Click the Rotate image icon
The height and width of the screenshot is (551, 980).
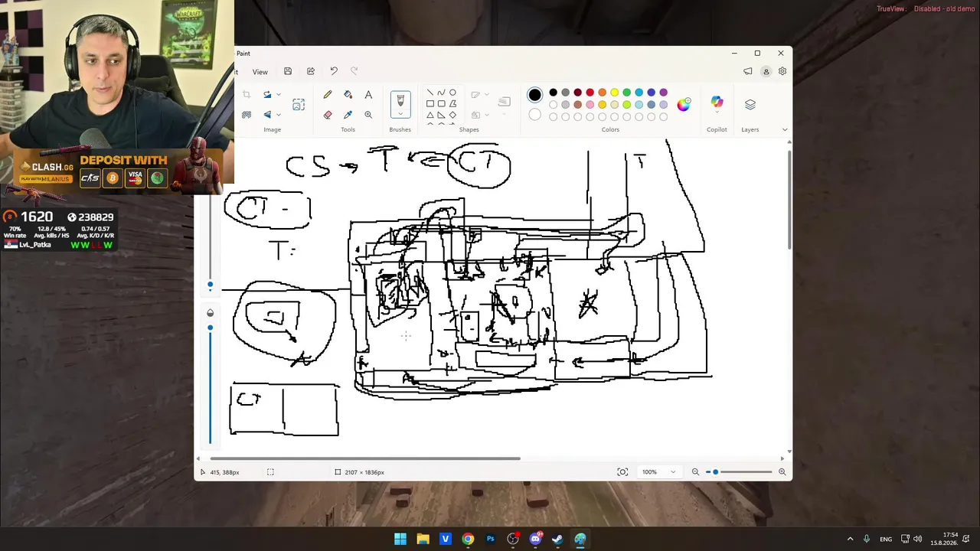[x=267, y=95]
